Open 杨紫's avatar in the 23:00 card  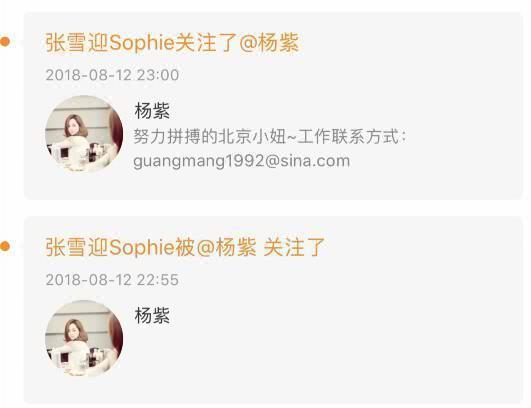84,134
